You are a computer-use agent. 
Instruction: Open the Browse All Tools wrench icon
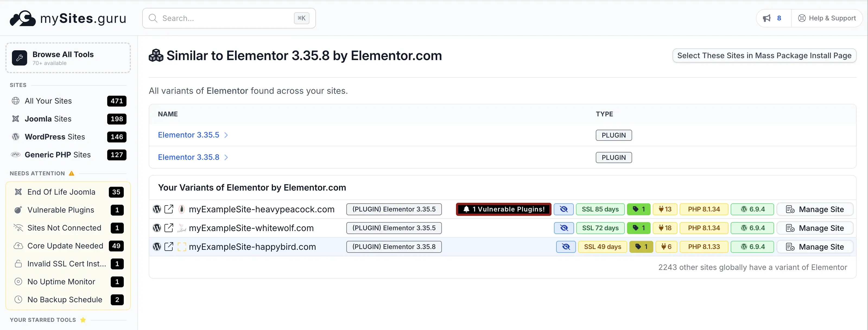click(19, 58)
